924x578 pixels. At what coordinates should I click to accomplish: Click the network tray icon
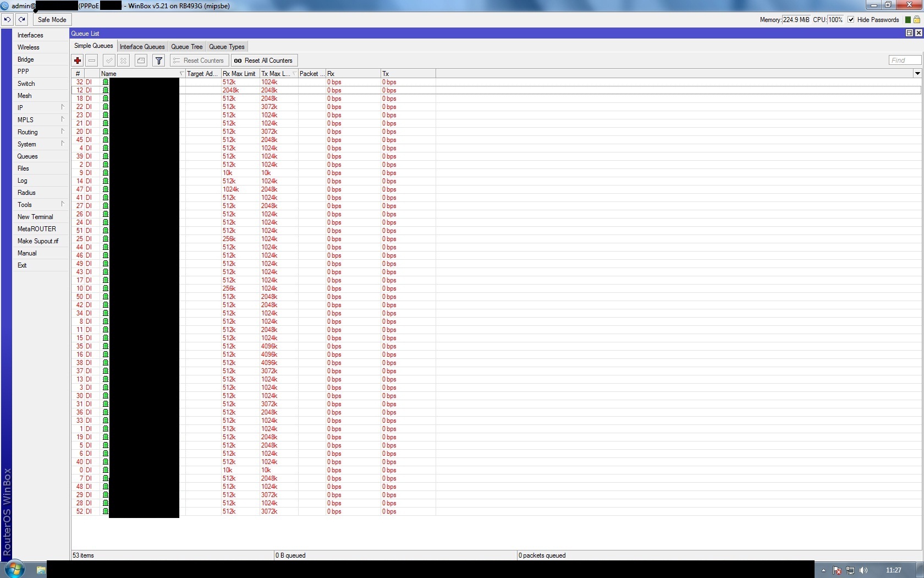850,570
